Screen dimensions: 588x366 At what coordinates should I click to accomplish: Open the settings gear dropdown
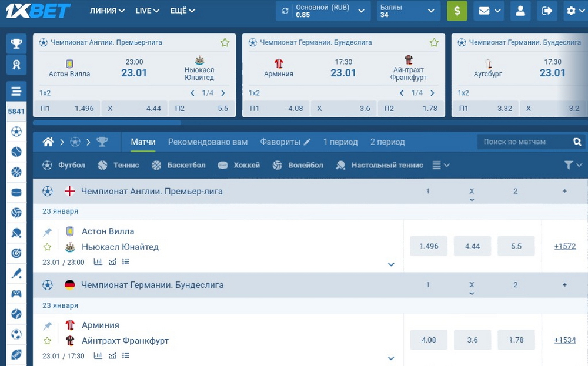(x=574, y=11)
